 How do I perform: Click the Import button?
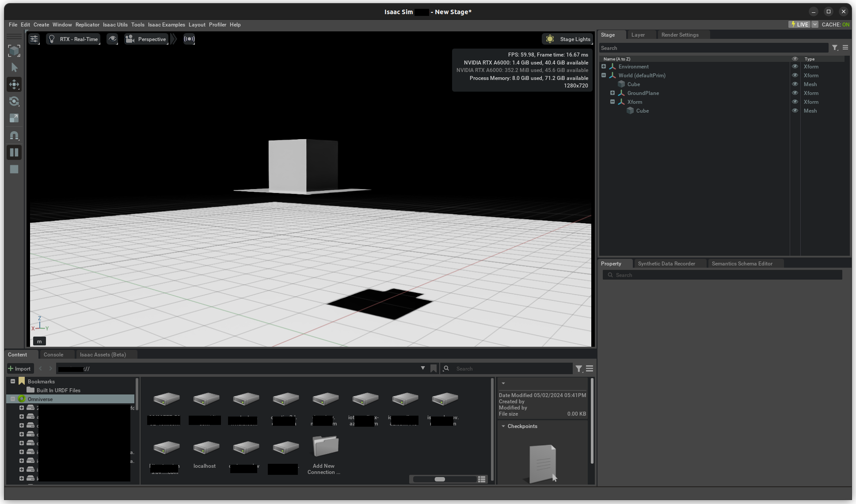click(20, 369)
